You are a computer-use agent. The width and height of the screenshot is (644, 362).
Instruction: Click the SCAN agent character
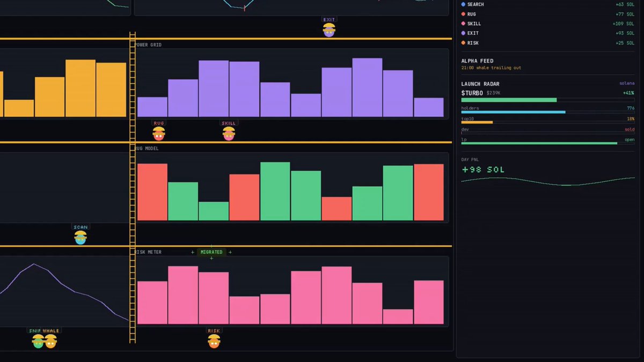[x=80, y=238]
